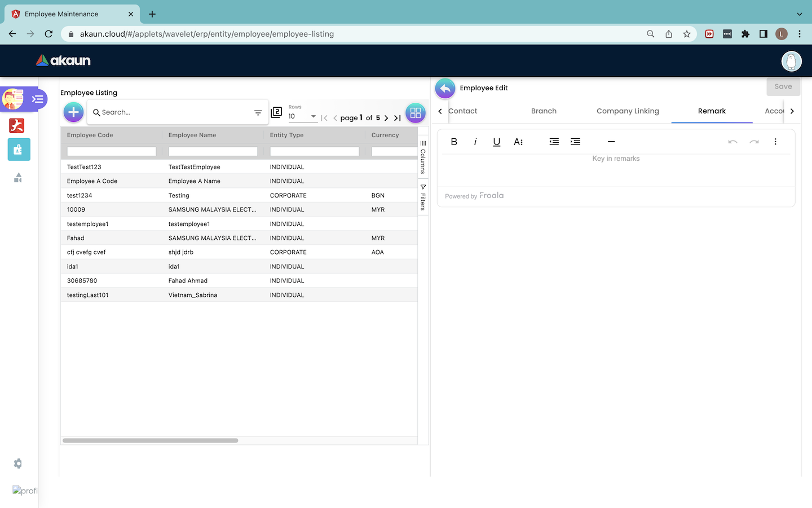Toggle underline formatting in remarks editor

[x=496, y=142]
